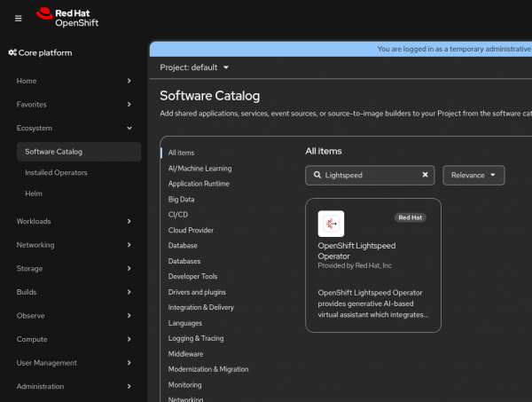Filter by Middleware category
The width and height of the screenshot is (532, 402).
(185, 354)
